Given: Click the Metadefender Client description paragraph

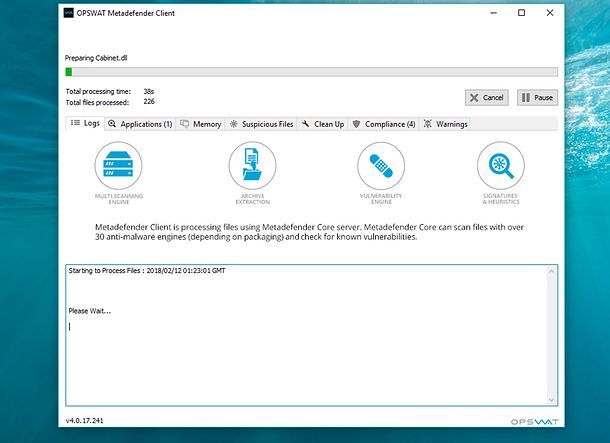Looking at the screenshot, I should click(x=309, y=232).
